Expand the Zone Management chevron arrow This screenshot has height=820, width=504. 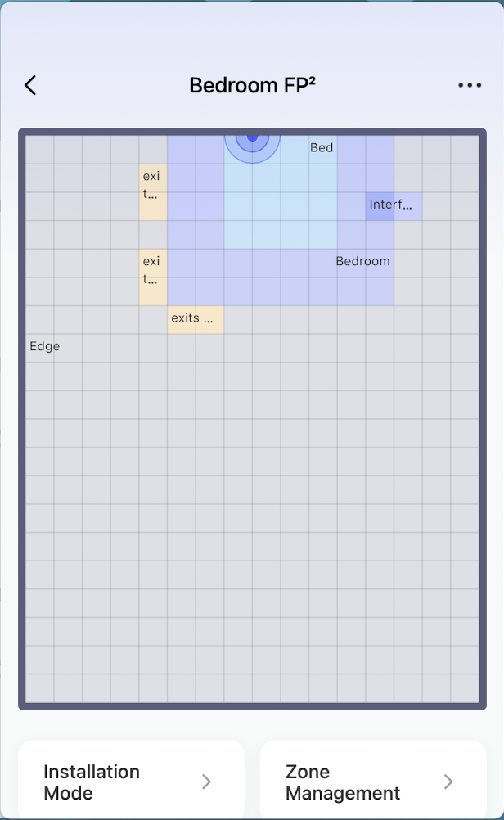point(448,782)
